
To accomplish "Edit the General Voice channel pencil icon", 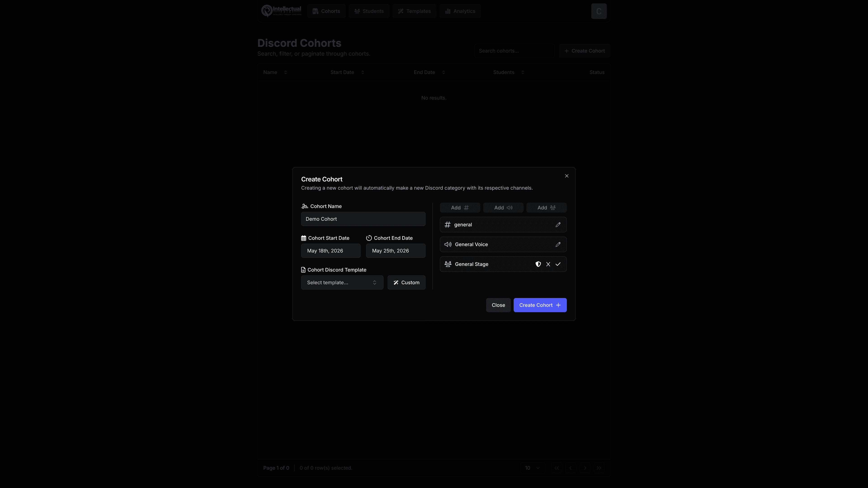I will click(558, 244).
